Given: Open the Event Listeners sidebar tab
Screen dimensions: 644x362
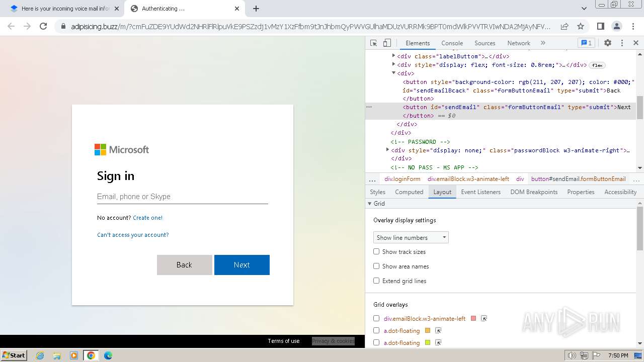Looking at the screenshot, I should (x=480, y=192).
